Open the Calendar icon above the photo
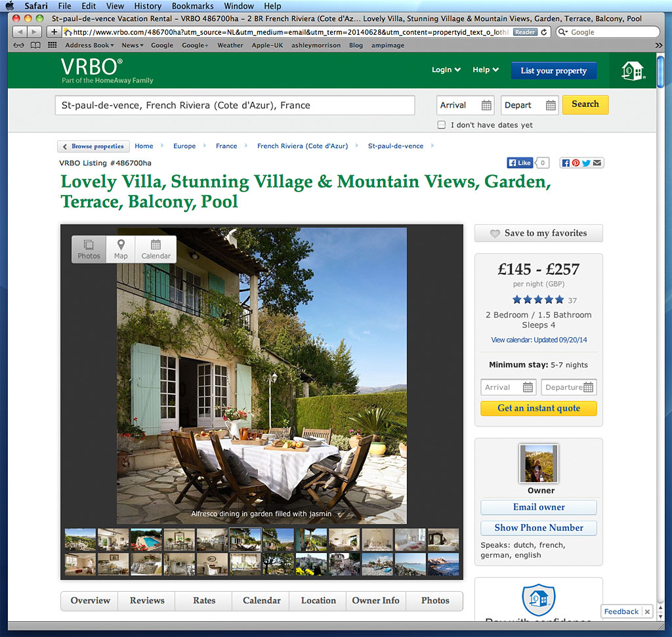The width and height of the screenshot is (672, 637). (x=156, y=249)
